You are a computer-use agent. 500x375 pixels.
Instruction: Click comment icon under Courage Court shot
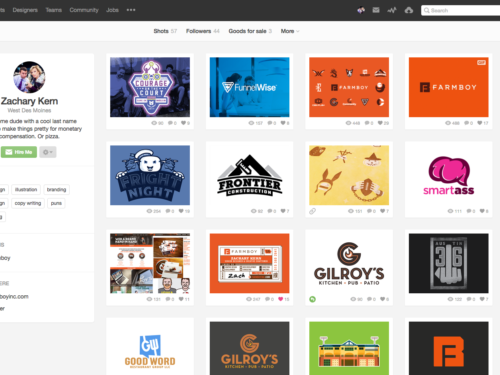[x=170, y=123]
